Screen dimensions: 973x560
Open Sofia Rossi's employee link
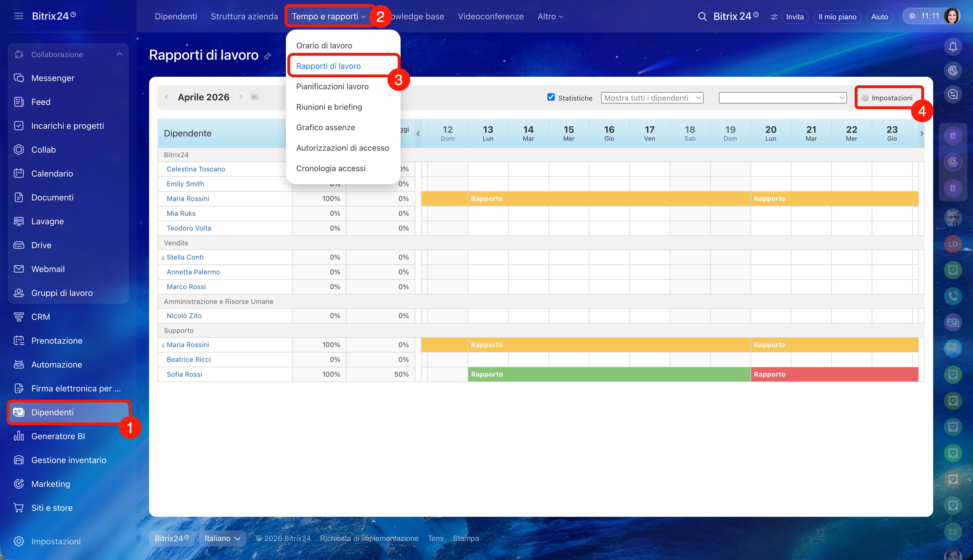pos(184,374)
